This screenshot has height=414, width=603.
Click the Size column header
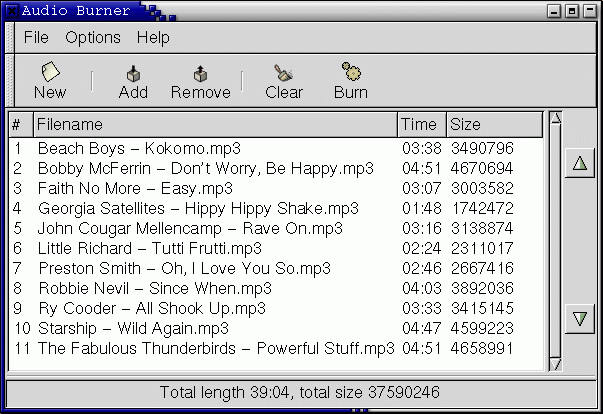[494, 125]
